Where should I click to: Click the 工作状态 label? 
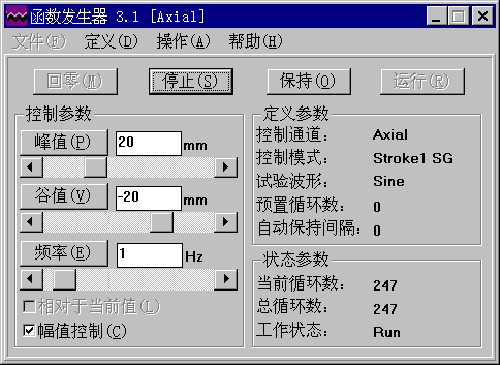coord(292,330)
